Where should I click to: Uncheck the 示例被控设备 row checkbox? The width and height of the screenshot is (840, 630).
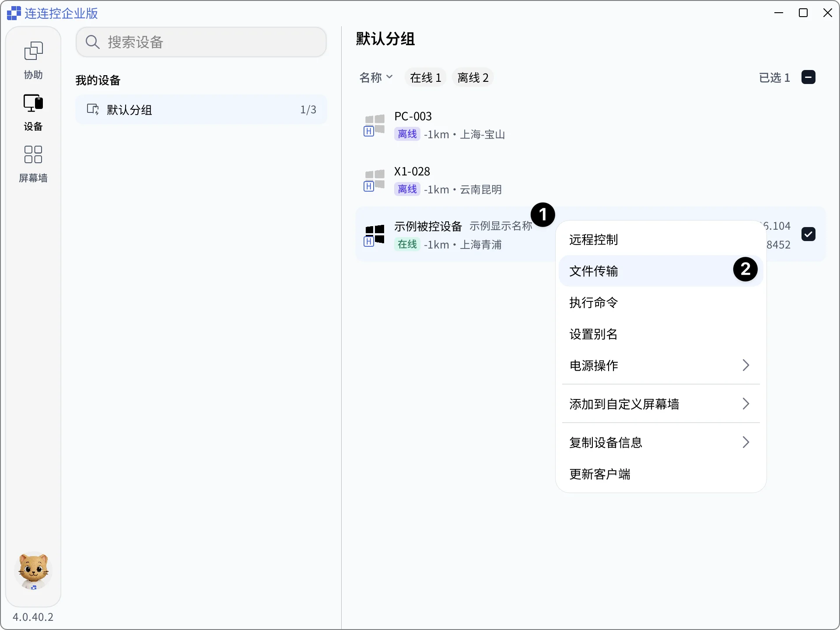pos(808,234)
